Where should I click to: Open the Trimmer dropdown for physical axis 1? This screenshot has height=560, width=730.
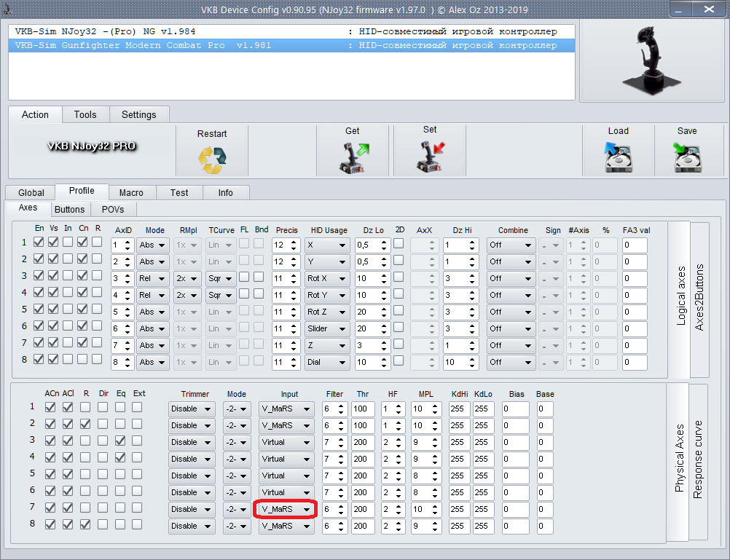(x=191, y=409)
